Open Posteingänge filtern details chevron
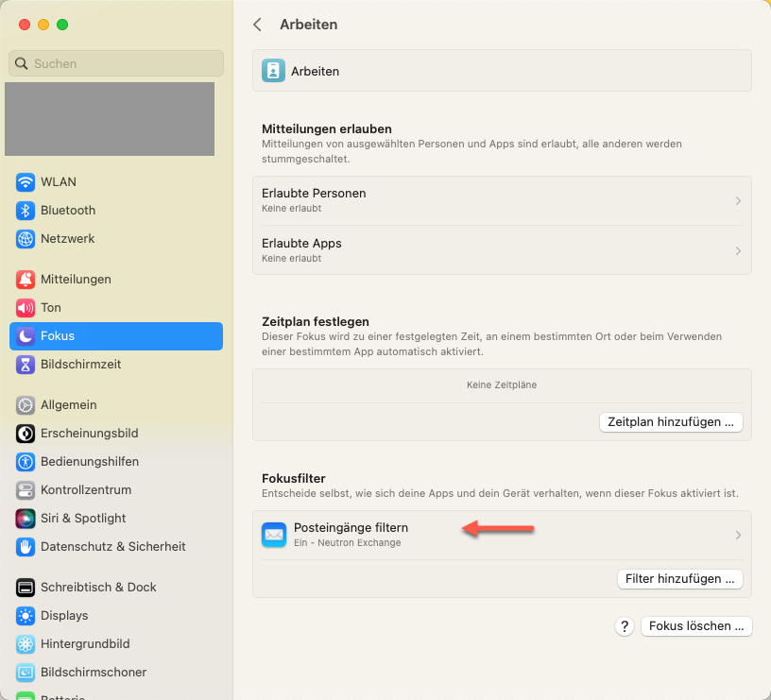771x700 pixels. click(738, 536)
